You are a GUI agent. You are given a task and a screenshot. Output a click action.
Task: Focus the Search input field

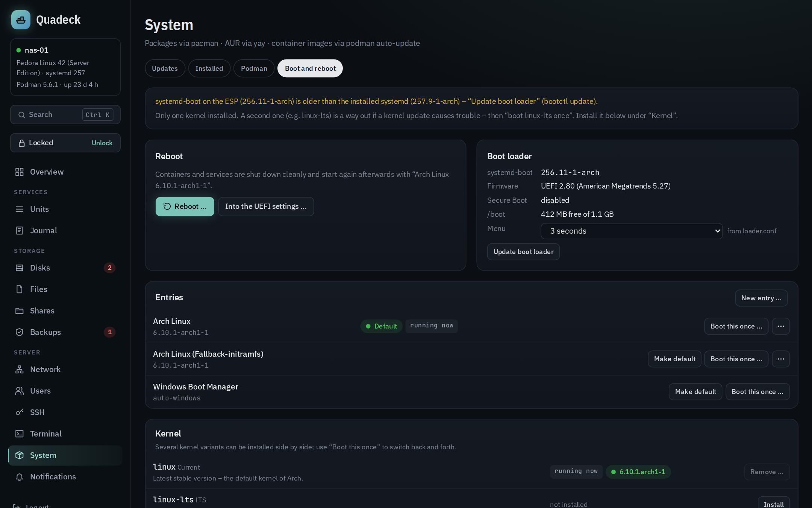click(65, 115)
